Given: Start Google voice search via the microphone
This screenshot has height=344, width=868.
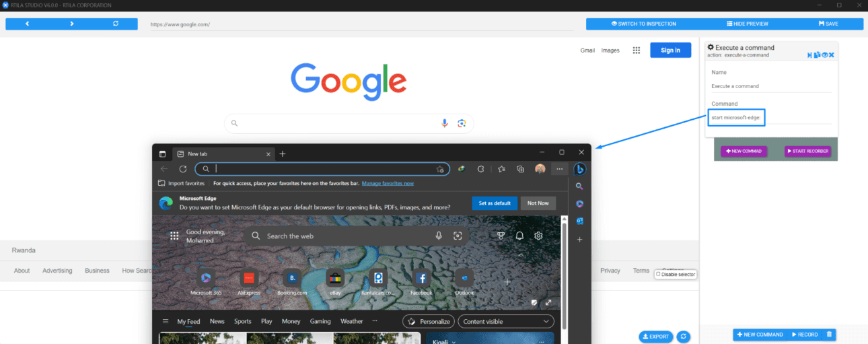Looking at the screenshot, I should coord(445,123).
